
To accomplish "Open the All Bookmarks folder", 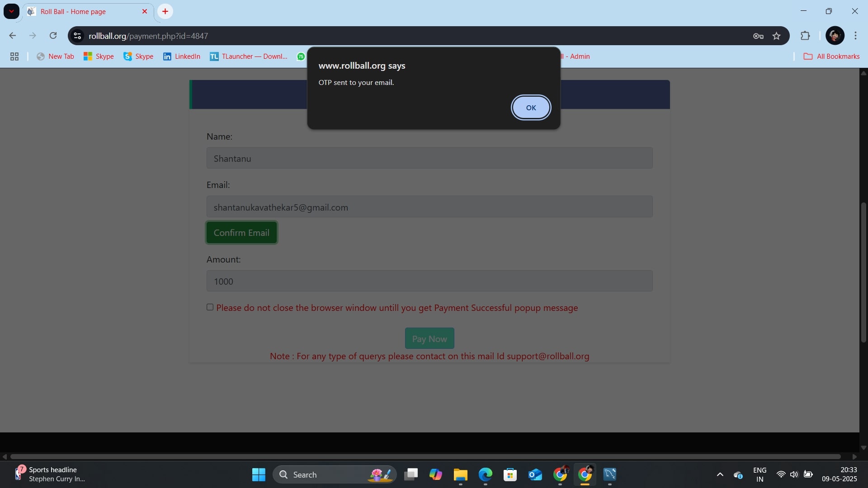I will pos(831,56).
